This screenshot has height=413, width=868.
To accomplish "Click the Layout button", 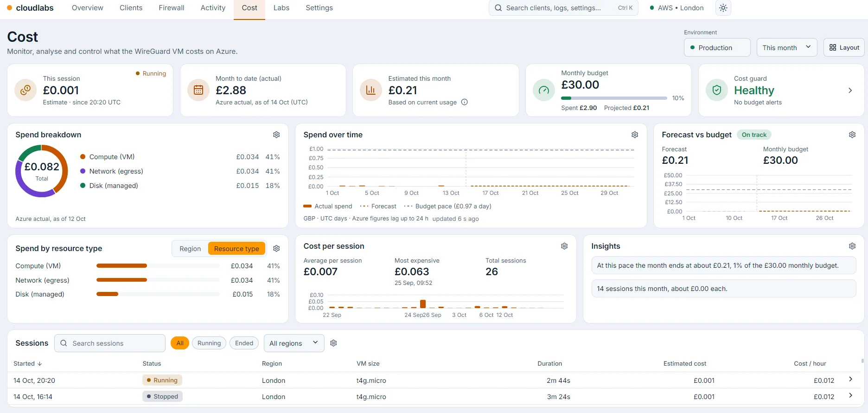I will pyautogui.click(x=844, y=47).
